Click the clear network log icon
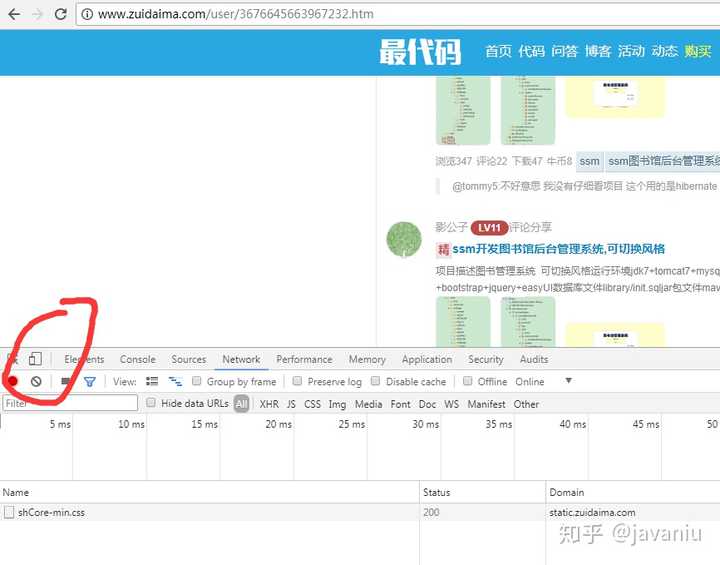The image size is (720, 565). (x=36, y=381)
